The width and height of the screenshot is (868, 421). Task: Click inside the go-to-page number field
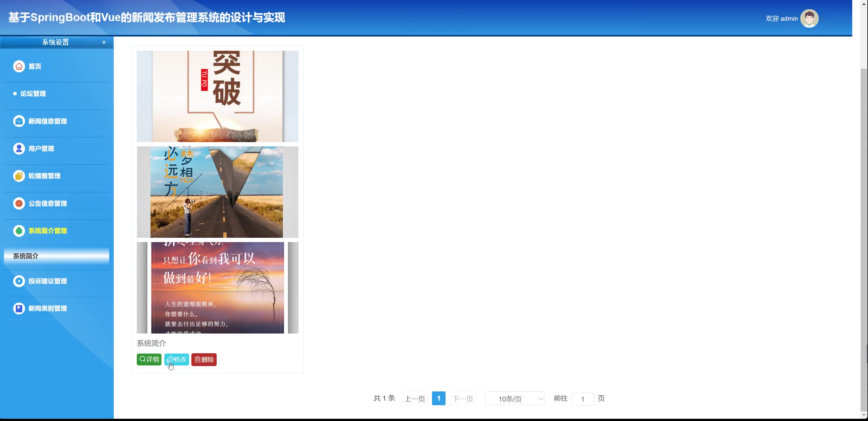coord(582,399)
